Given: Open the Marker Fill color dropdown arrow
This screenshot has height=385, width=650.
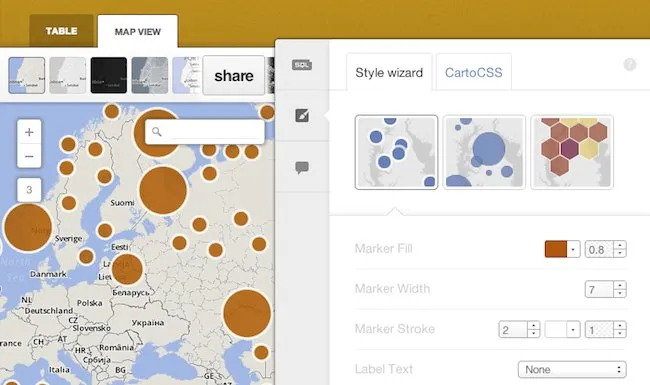Looking at the screenshot, I should tap(573, 249).
